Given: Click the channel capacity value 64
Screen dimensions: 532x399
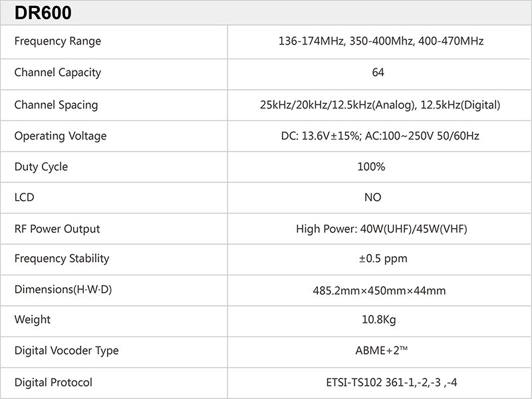Looking at the screenshot, I should coord(378,72).
